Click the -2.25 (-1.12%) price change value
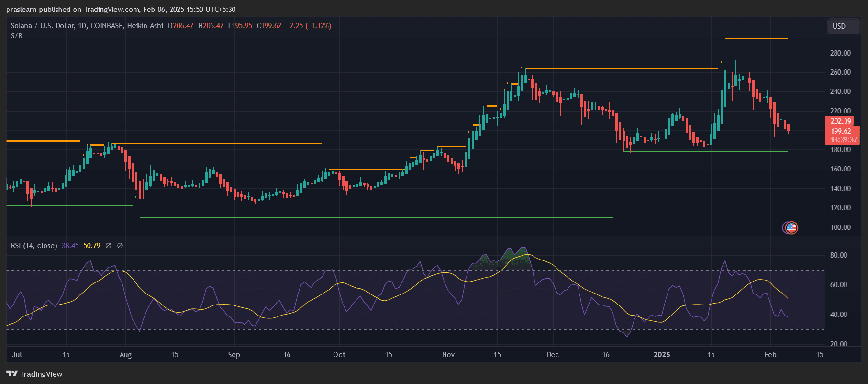Screen dimensions: 868x384 [x=309, y=26]
